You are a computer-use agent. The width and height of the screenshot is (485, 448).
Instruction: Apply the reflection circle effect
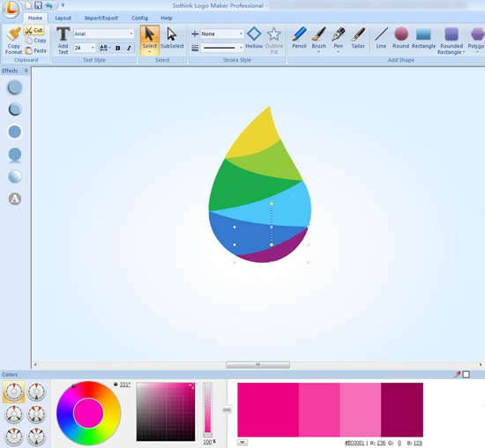(14, 155)
